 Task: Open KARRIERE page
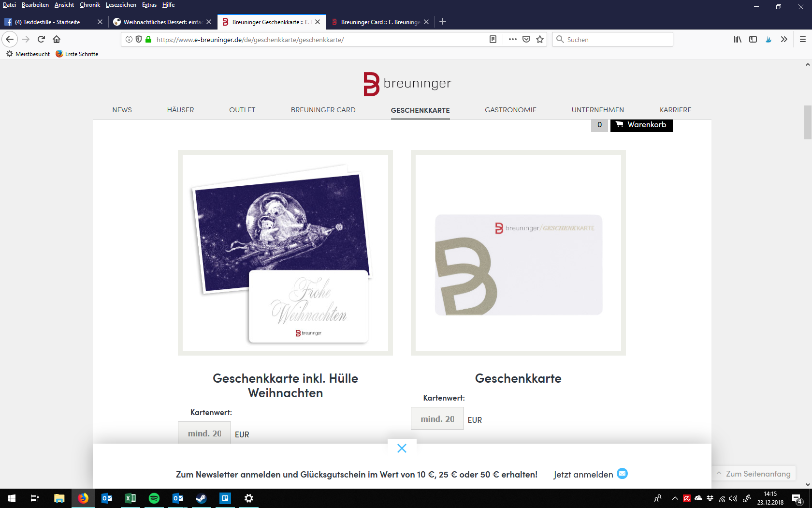pos(675,110)
